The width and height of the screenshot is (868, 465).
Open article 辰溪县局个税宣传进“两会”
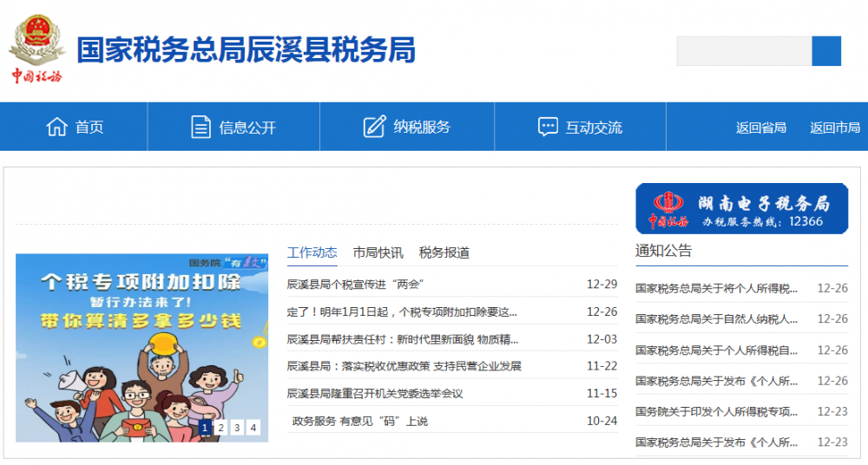(355, 285)
